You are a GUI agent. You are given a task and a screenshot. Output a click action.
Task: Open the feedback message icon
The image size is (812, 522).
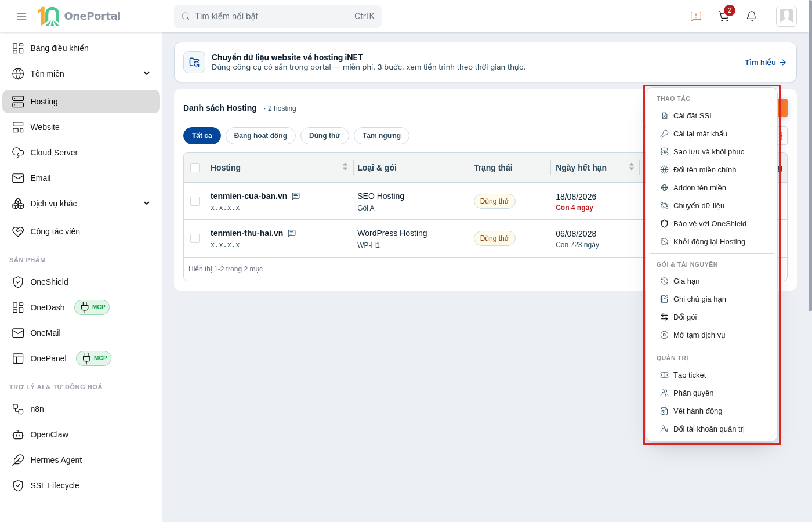point(696,16)
